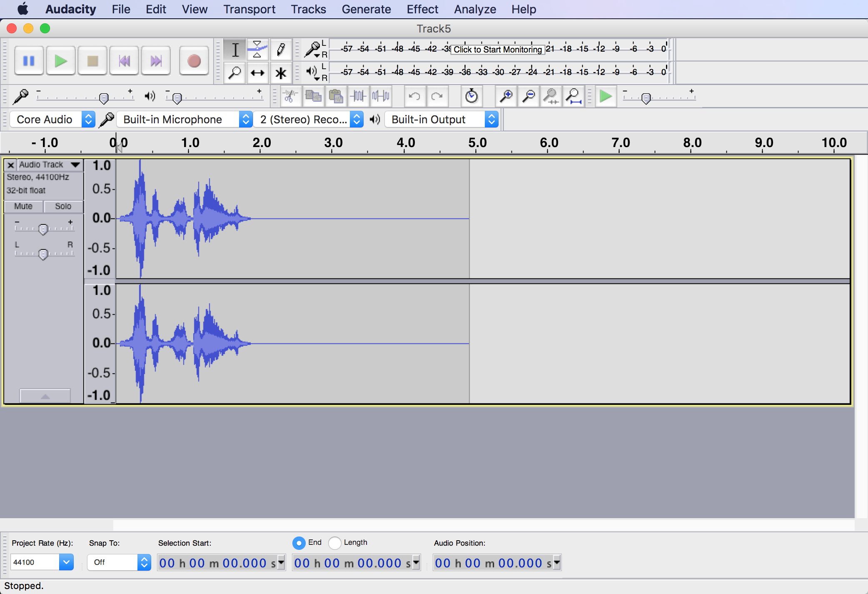This screenshot has height=594, width=868.
Task: Click the Silence Audio icon
Action: point(381,96)
